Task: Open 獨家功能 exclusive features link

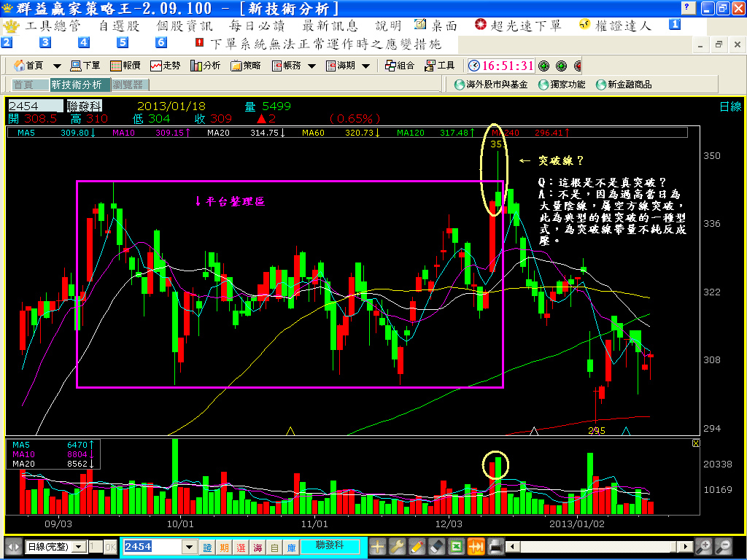Action: pyautogui.click(x=562, y=85)
